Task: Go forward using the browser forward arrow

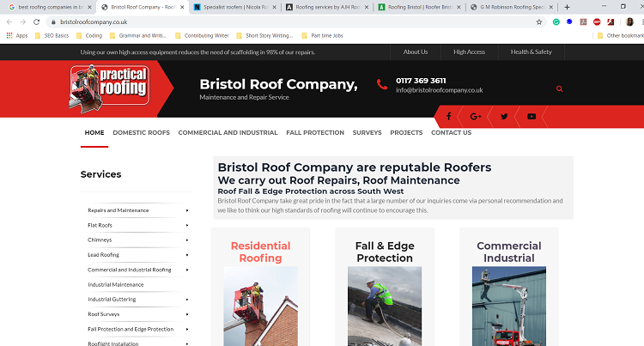Action: click(x=23, y=22)
